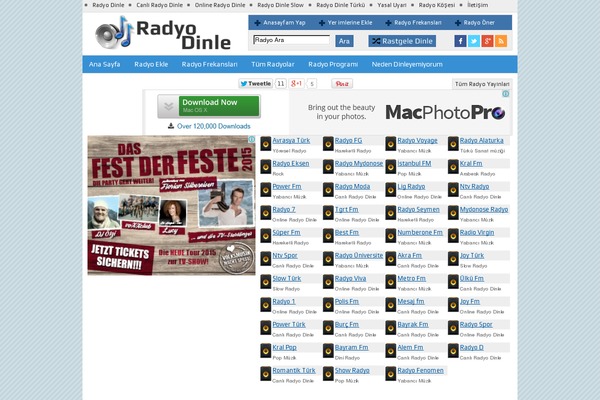Open Yasal Uyarı top link
This screenshot has height=400, width=600.
[x=392, y=5]
